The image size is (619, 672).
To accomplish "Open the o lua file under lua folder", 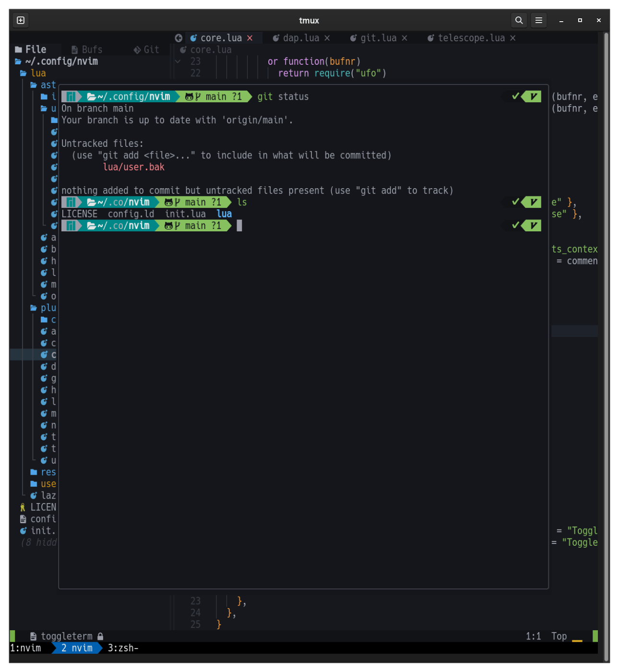I will (48, 296).
